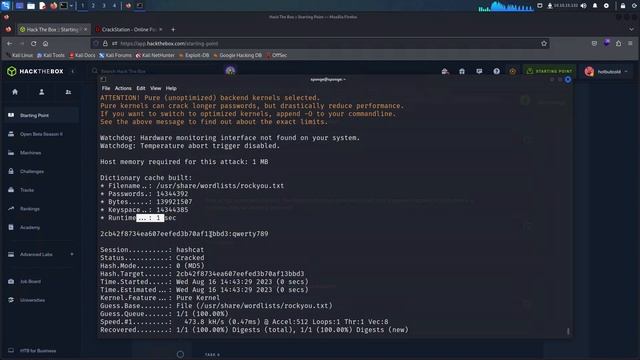Open the Pocket save icon
Viewport: 640px width, 360px height.
pos(594,43)
